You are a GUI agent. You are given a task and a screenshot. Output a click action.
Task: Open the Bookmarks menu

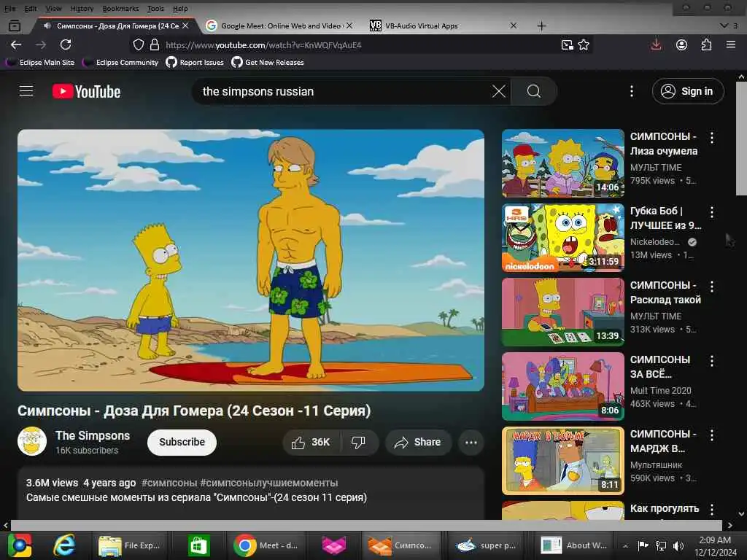click(x=120, y=9)
